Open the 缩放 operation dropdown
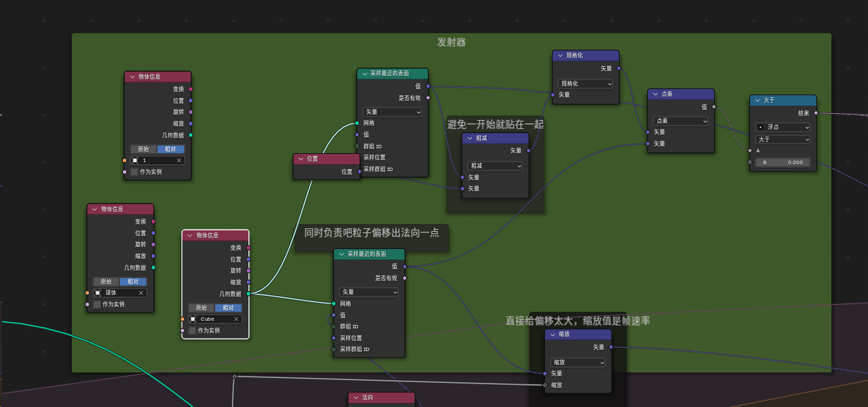 point(578,362)
